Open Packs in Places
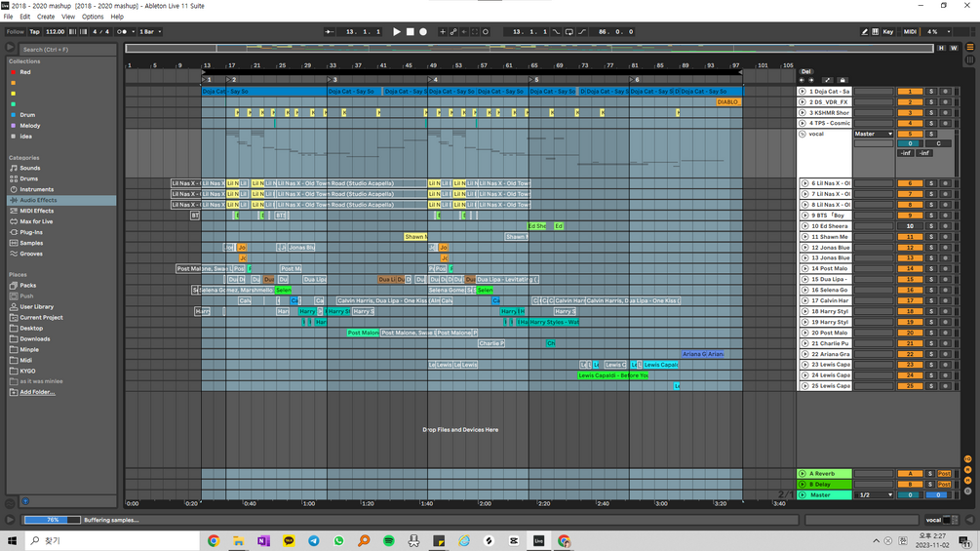 [28, 286]
